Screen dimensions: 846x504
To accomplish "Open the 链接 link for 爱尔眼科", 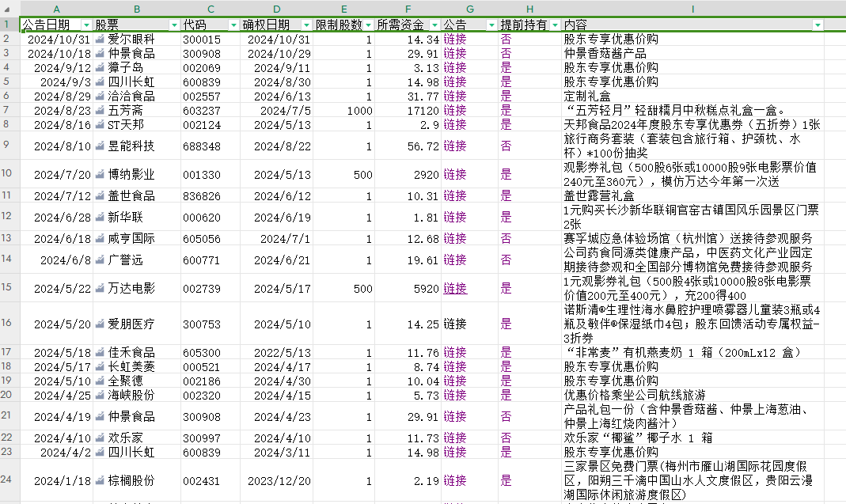I will pos(455,39).
